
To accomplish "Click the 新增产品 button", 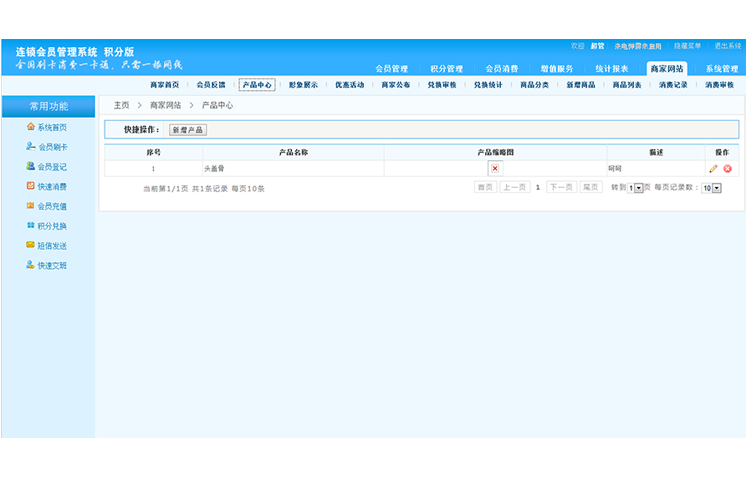I will click(187, 130).
